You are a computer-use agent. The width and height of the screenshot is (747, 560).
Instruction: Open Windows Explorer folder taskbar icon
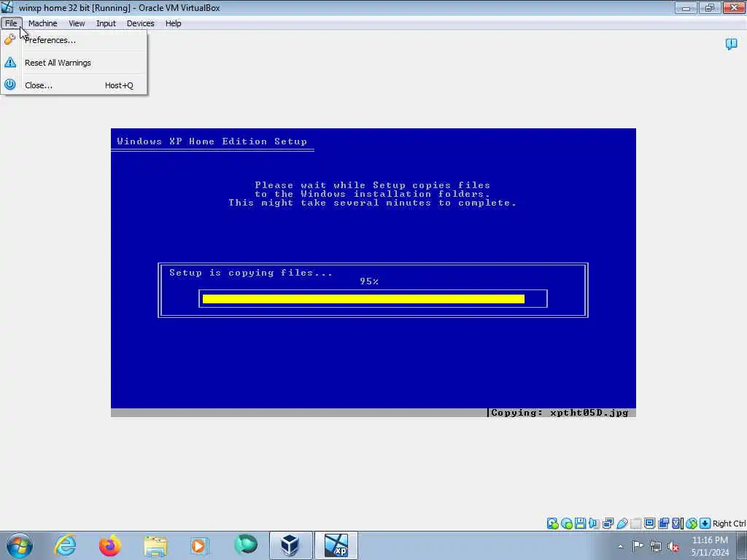click(x=155, y=545)
